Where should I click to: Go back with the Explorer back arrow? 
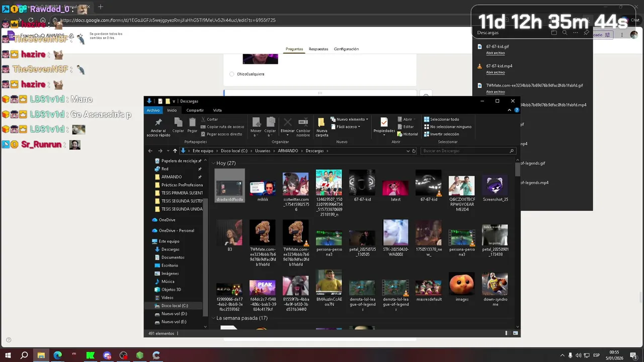coord(150,151)
